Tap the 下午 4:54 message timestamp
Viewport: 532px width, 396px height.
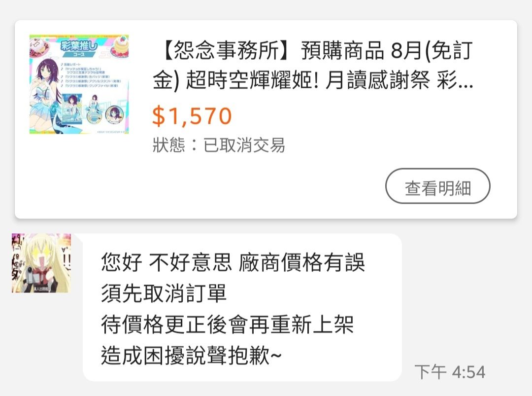(450, 371)
